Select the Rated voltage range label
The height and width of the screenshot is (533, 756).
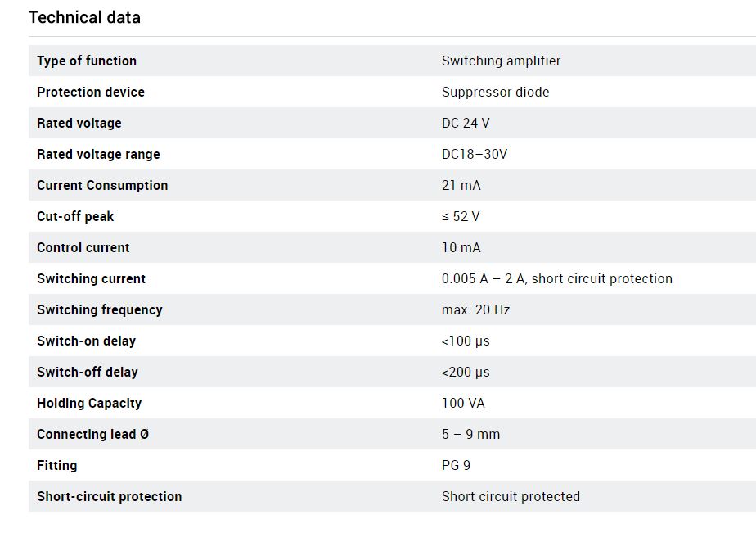[98, 155]
